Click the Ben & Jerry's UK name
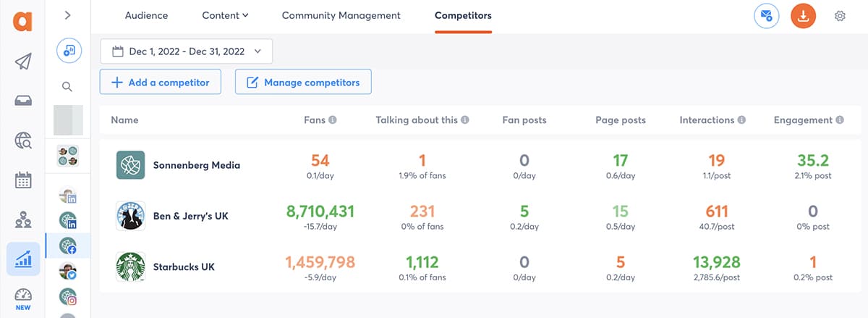 191,216
